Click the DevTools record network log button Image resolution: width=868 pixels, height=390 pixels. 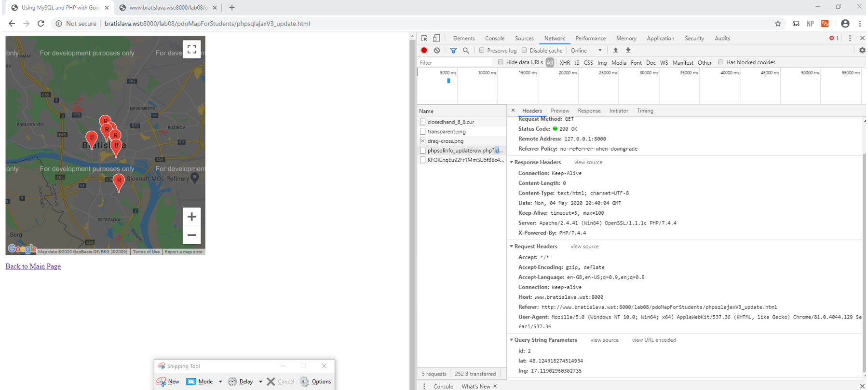click(424, 50)
